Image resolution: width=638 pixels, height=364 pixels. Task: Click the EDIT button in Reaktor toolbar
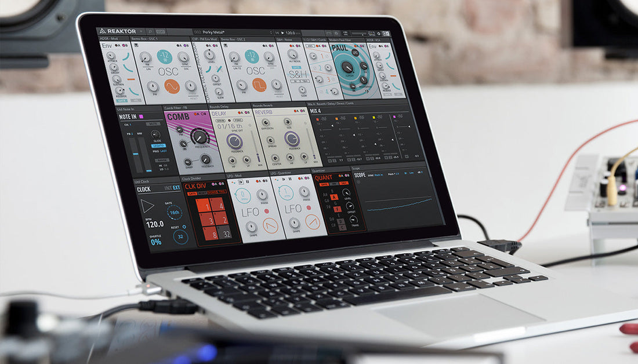tap(161, 31)
